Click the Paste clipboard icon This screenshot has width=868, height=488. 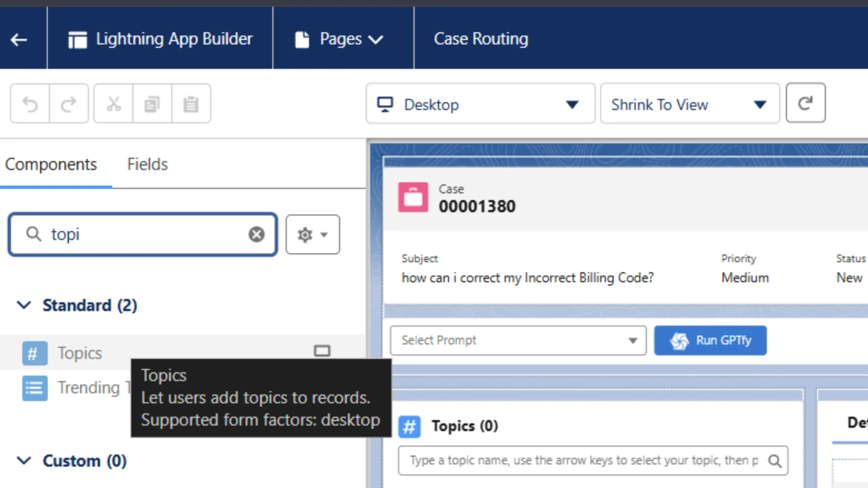pos(191,103)
